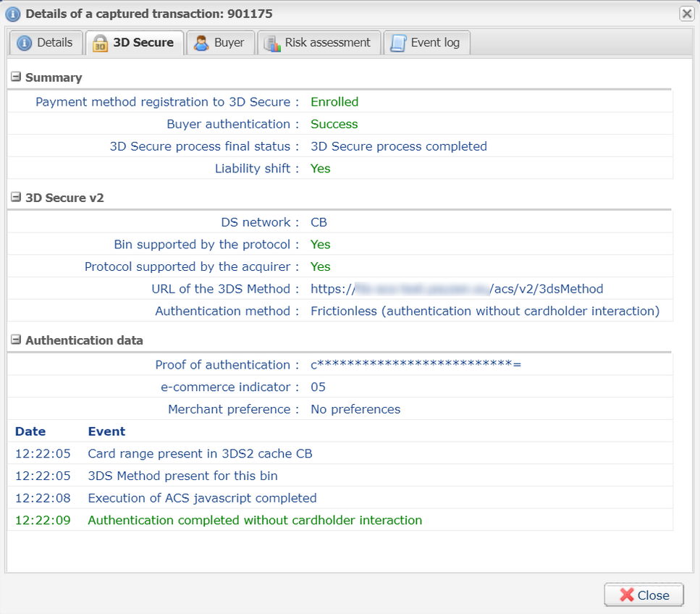Select the 'Success' buyer authentication value
This screenshot has width=700, height=614.
pyautogui.click(x=334, y=124)
